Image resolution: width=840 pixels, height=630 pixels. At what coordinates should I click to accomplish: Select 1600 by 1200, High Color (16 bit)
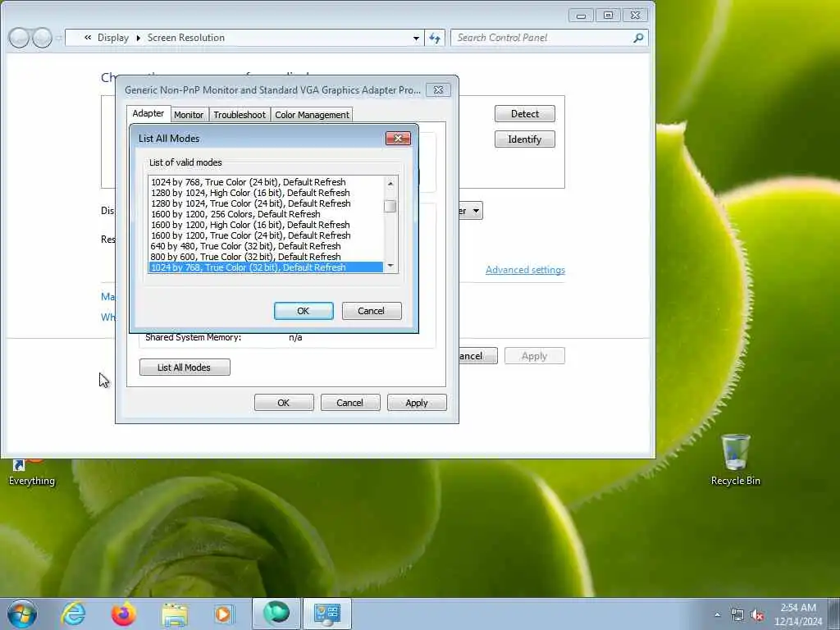[x=266, y=225]
